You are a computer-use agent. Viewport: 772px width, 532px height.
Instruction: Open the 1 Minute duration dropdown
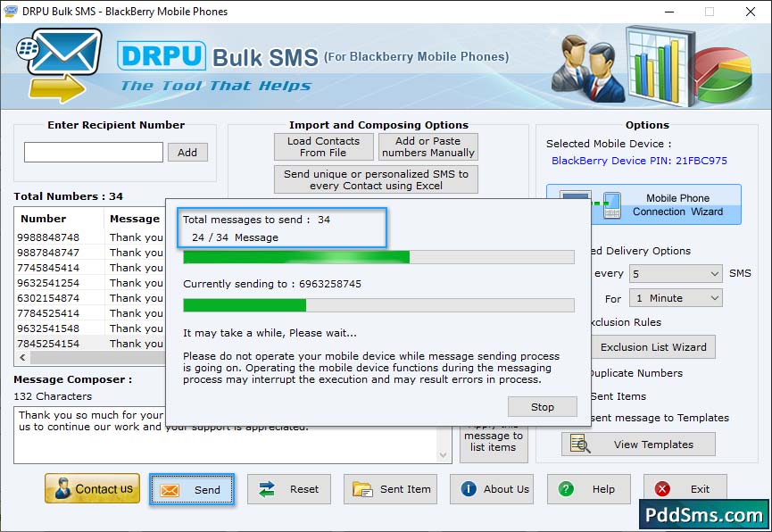coord(676,298)
